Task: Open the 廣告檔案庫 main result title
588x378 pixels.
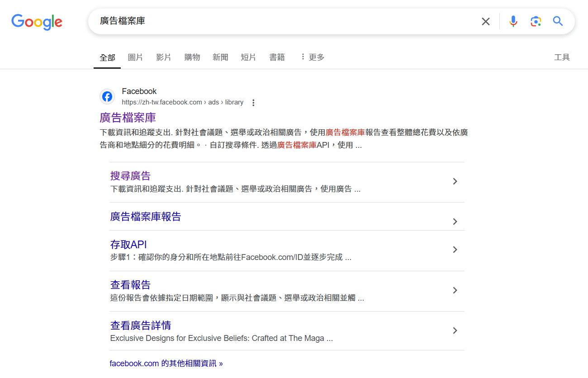Action: [128, 118]
